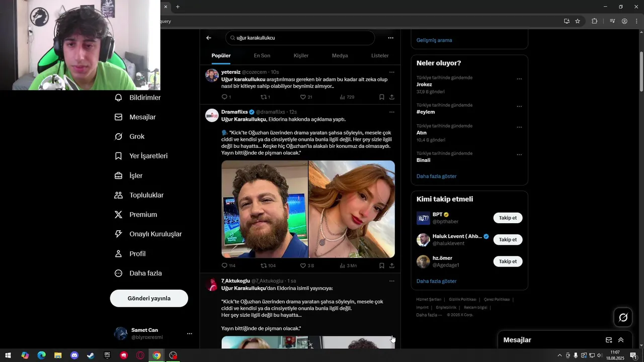Open the Atın trending topic

click(422, 133)
